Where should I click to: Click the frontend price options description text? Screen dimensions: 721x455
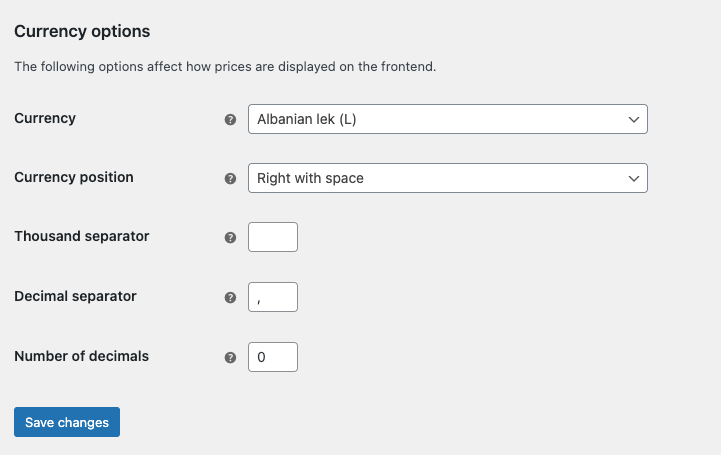click(x=225, y=67)
